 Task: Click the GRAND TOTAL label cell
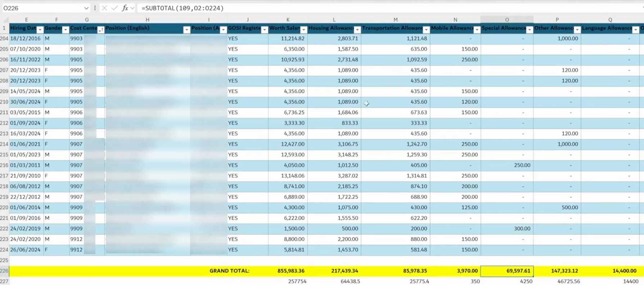229,271
